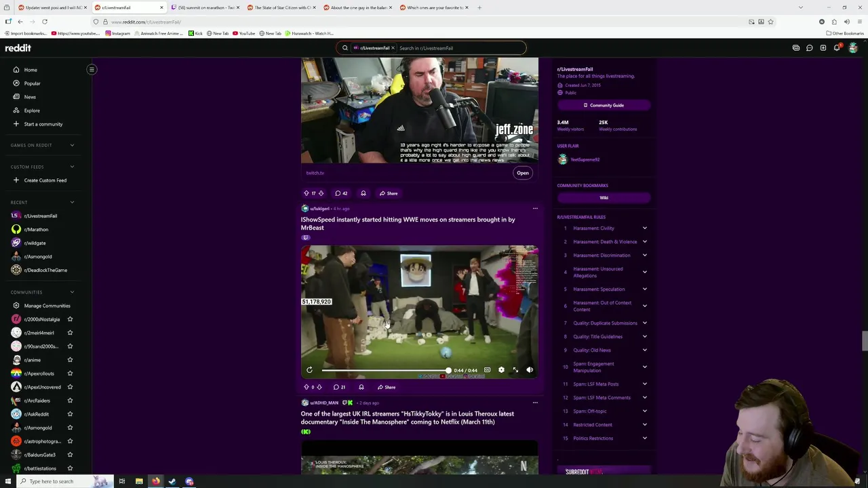This screenshot has height=488, width=868.
Task: Favorite r/AskReddit with its star
Action: point(70,414)
